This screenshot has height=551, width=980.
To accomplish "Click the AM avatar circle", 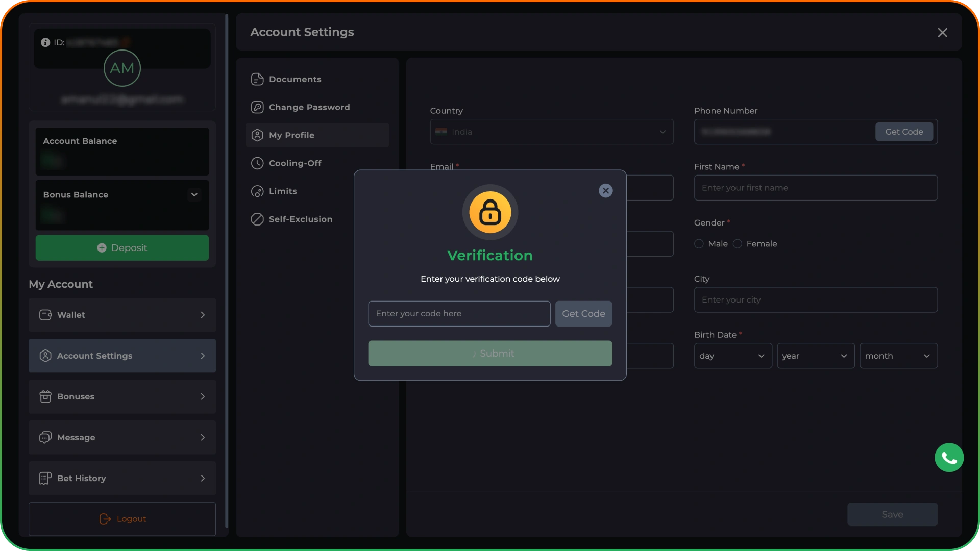I will 122,68.
